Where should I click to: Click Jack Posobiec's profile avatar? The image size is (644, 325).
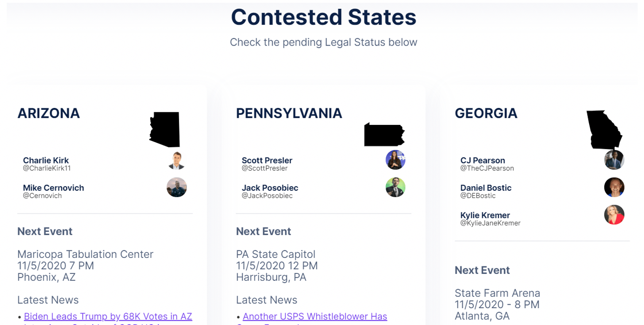[395, 187]
